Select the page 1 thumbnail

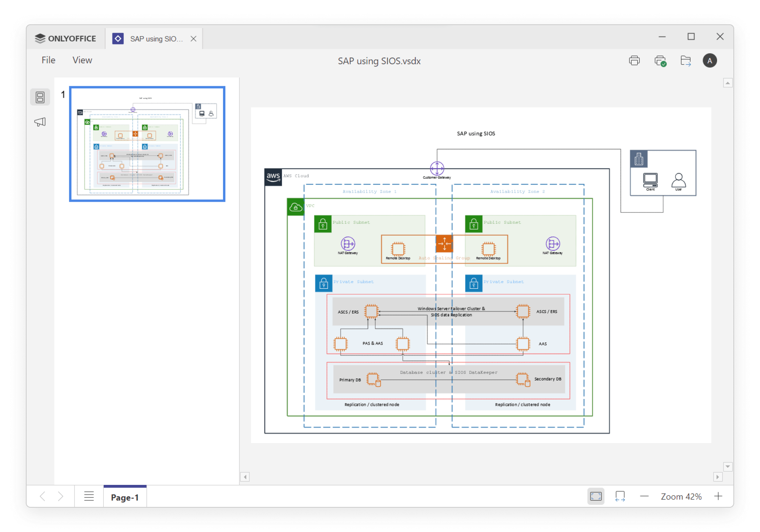click(x=147, y=144)
